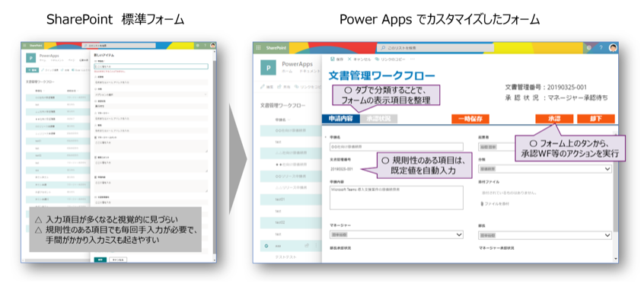This screenshot has width=644, height=284.
Task: Click 申請名 text field in customized form
Action: [397, 147]
